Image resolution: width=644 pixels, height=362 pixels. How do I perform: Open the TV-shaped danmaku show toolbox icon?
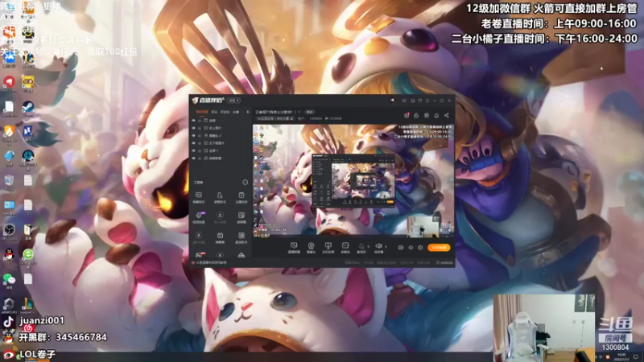point(220,237)
